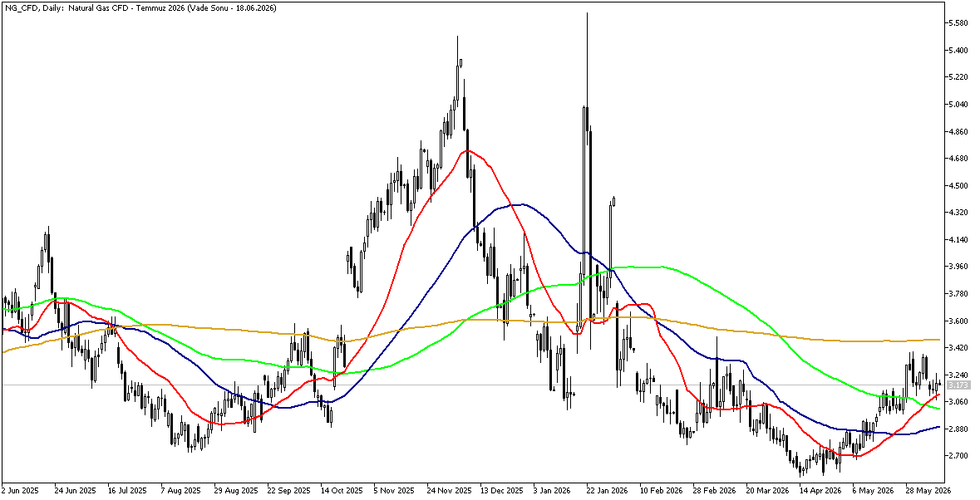Select the '13 Dec 2025' date label
The width and height of the screenshot is (980, 500).
[501, 491]
